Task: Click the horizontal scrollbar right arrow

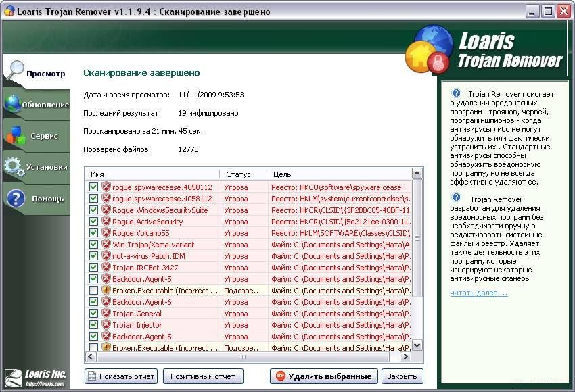Action: tap(405, 356)
